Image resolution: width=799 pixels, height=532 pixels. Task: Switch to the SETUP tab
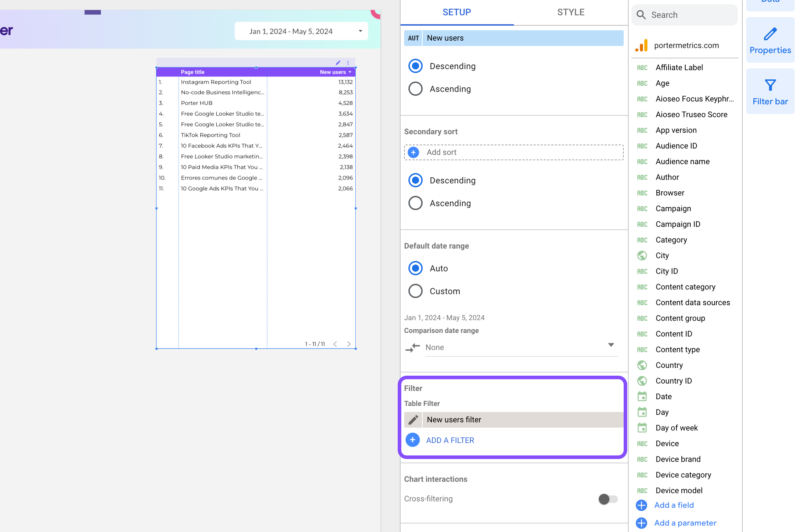point(457,12)
